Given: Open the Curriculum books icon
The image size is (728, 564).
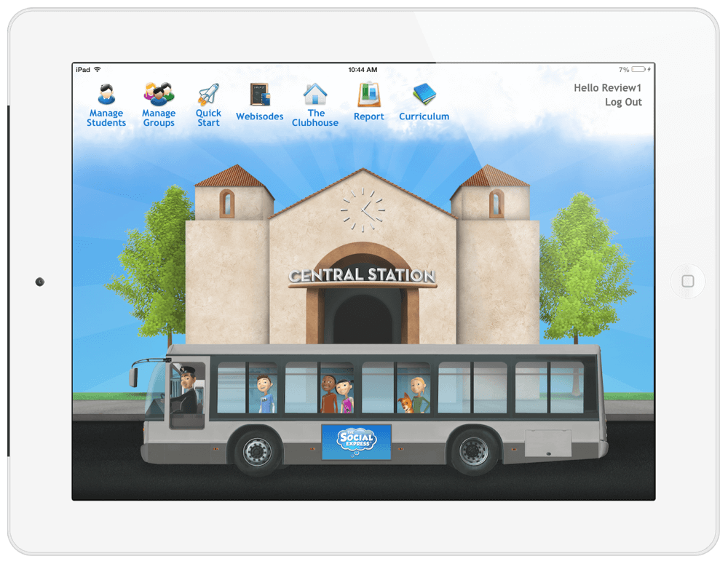Looking at the screenshot, I should [x=424, y=94].
